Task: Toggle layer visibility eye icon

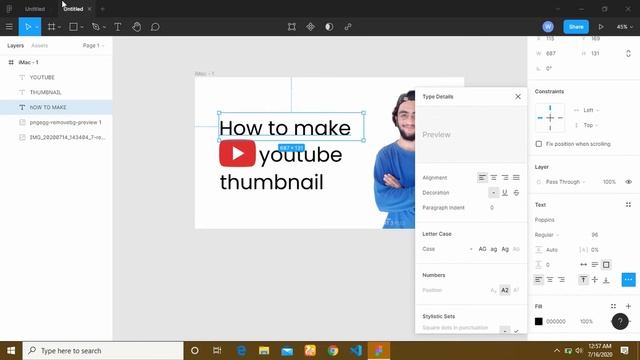Action: click(629, 182)
